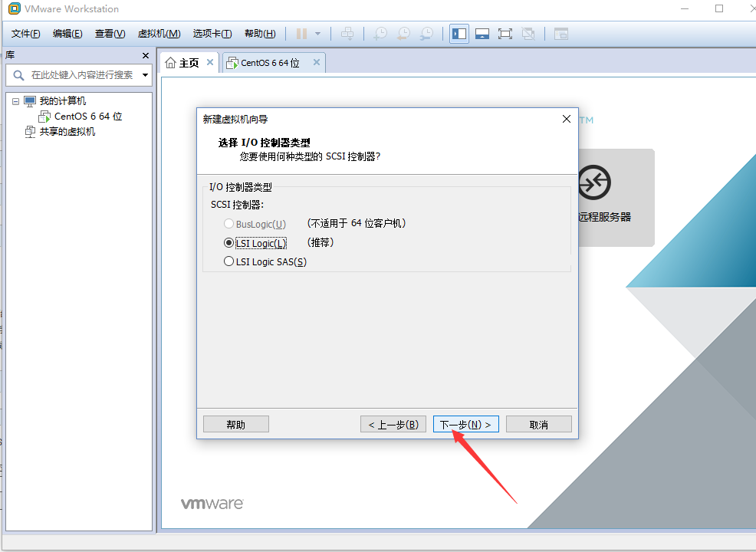756x552 pixels.
Task: Click the 共享的虚拟机 shared icon
Action: pos(30,132)
